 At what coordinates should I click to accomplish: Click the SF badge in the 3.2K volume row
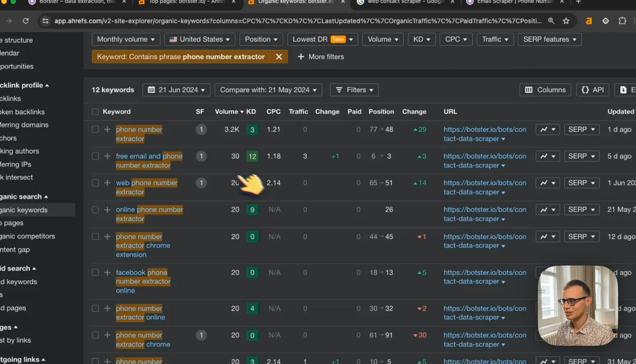(x=201, y=129)
